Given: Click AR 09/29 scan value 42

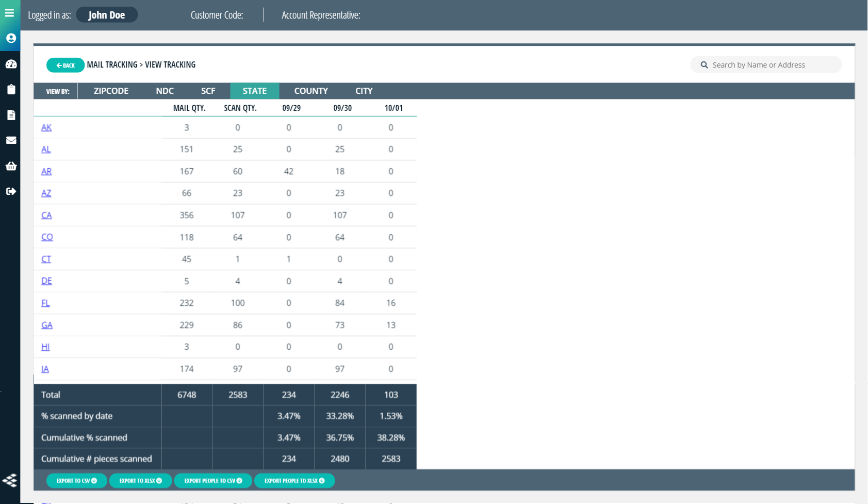Looking at the screenshot, I should tap(289, 171).
